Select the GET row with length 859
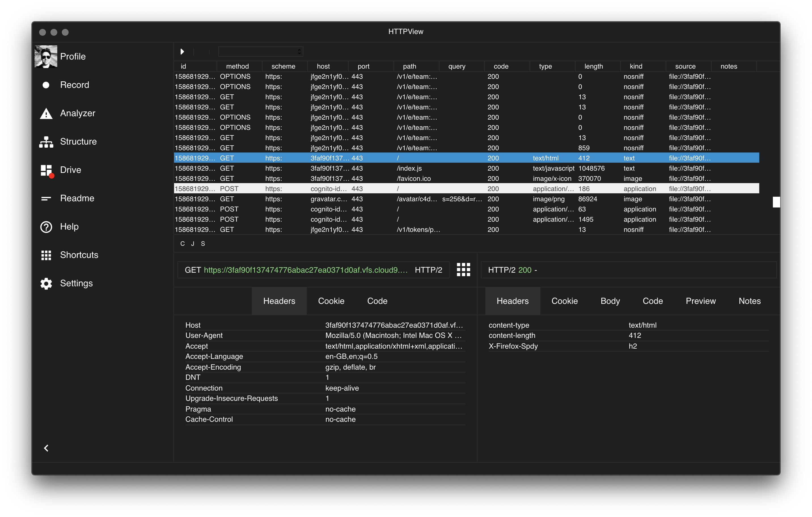Image resolution: width=812 pixels, height=517 pixels. [466, 148]
